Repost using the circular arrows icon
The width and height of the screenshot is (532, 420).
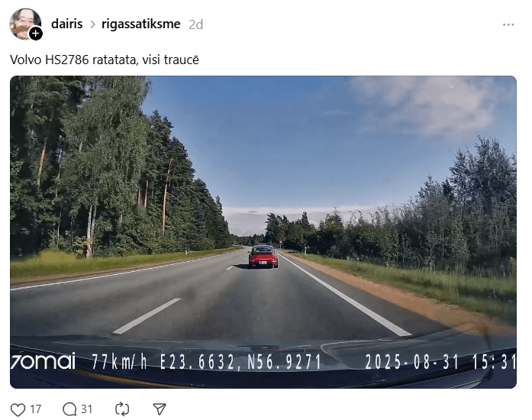click(122, 409)
